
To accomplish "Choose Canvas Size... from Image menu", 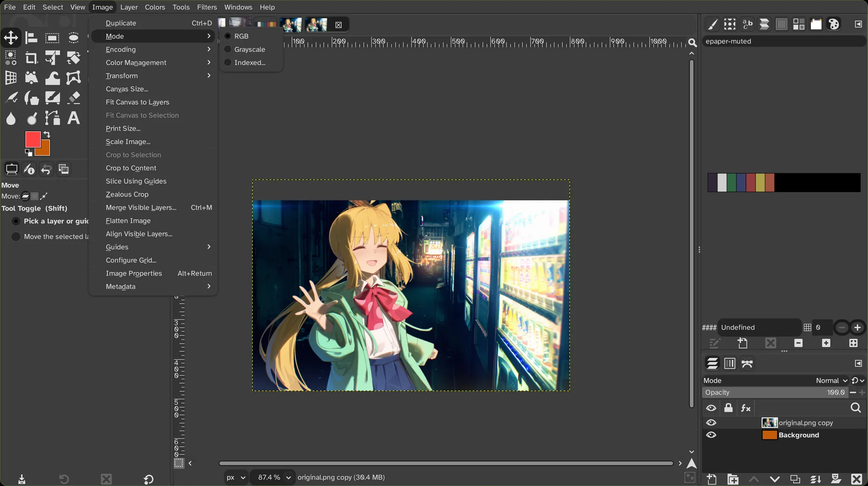I will click(153, 89).
